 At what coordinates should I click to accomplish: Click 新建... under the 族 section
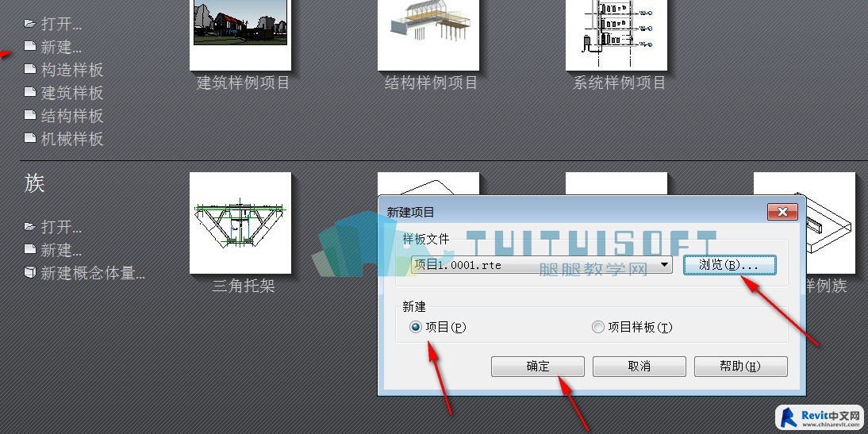(x=61, y=250)
